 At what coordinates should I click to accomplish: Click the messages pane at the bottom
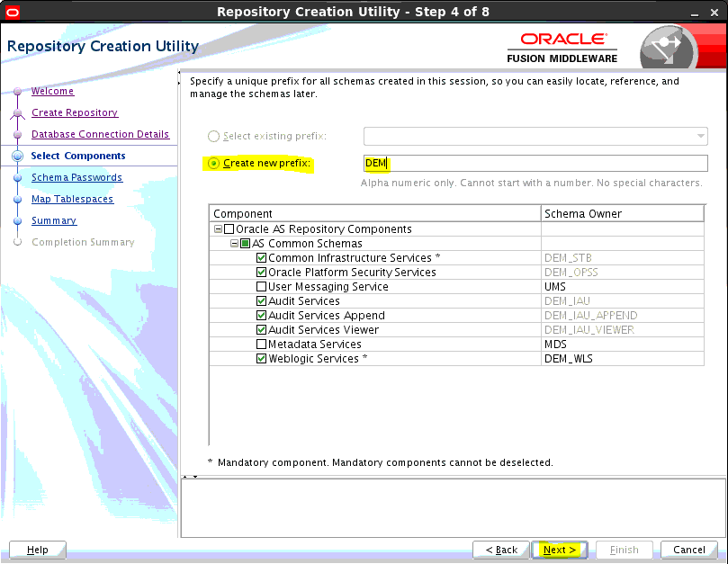[x=454, y=508]
